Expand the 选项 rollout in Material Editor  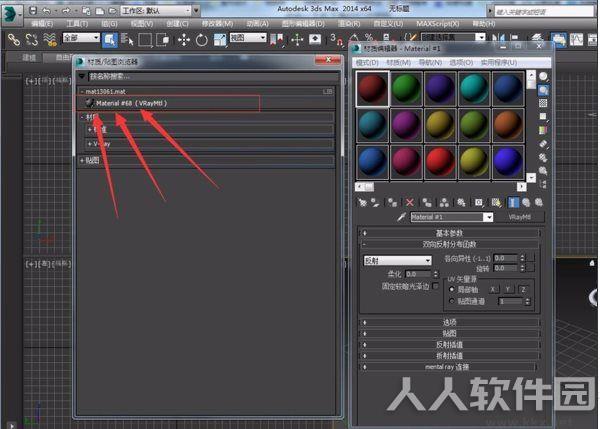coord(450,322)
